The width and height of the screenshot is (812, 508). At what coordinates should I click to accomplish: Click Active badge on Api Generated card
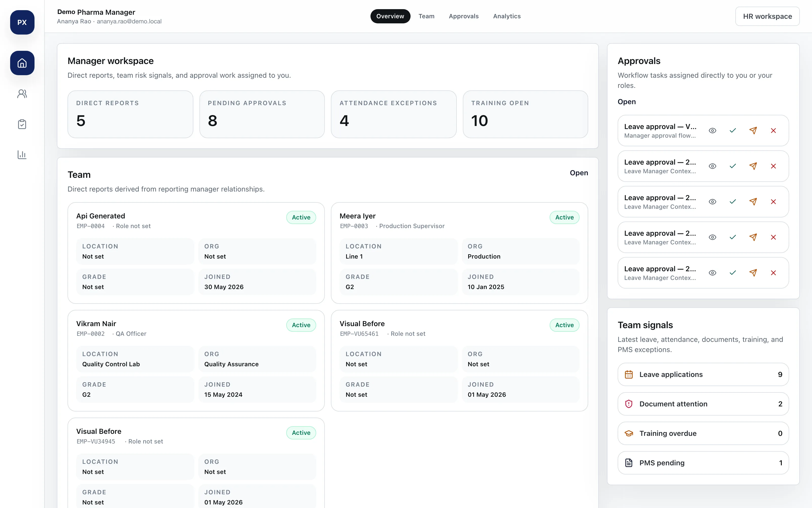pos(301,217)
